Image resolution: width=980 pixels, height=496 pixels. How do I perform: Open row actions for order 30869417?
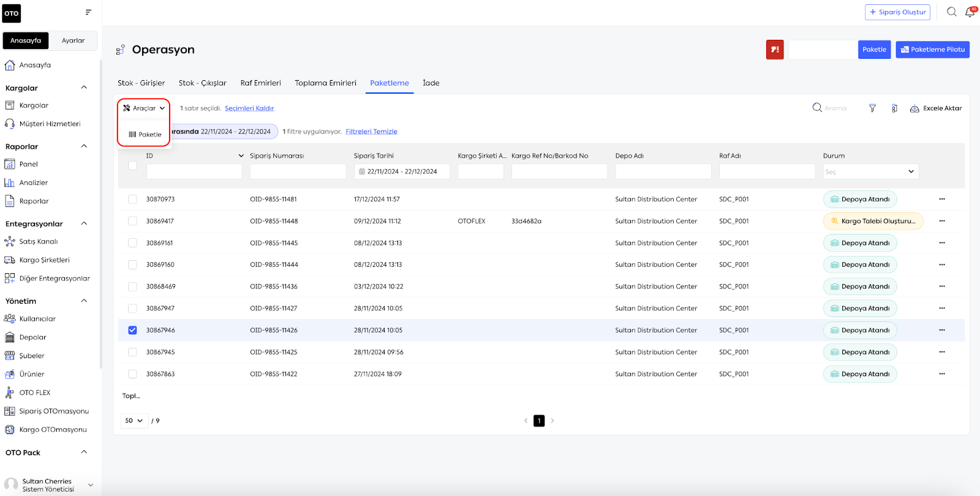[942, 221]
